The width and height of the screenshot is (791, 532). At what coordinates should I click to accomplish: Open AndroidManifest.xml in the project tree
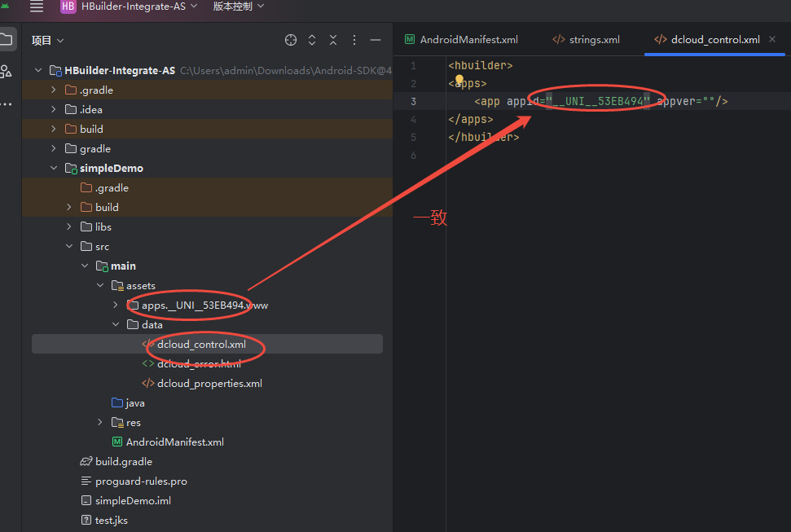click(168, 442)
